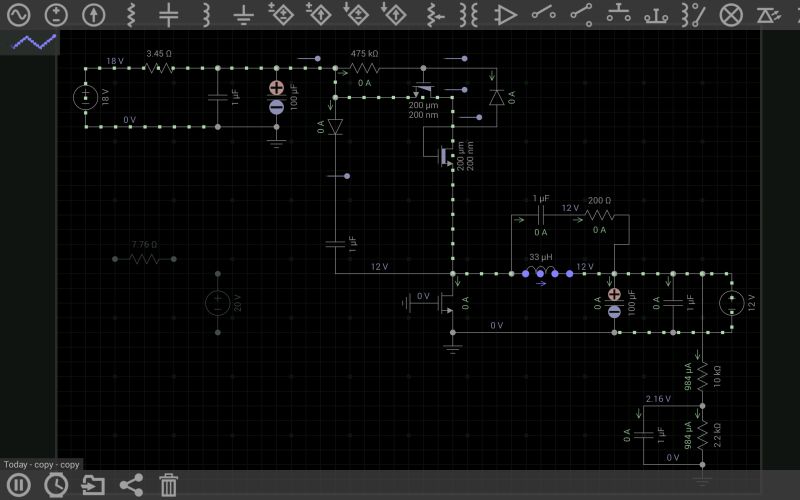Viewport: 800px width, 500px height.
Task: Add a normally-closed push button
Action: tap(656, 15)
